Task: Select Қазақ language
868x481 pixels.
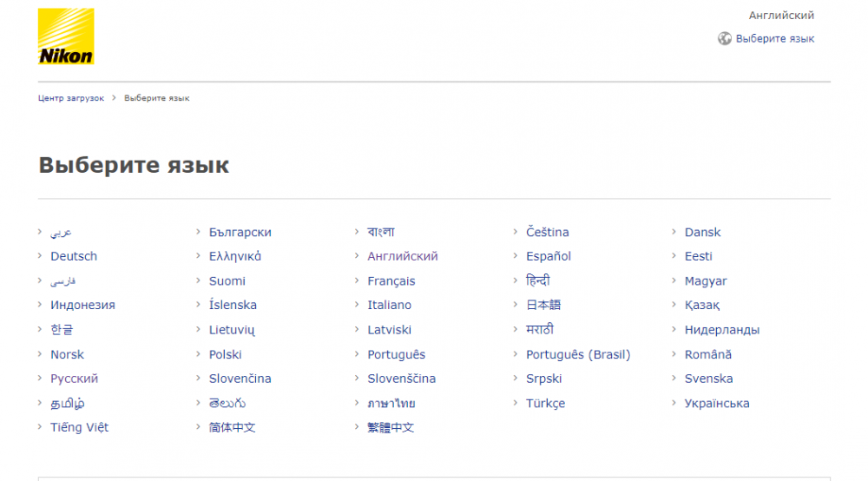Action: pyautogui.click(x=702, y=305)
